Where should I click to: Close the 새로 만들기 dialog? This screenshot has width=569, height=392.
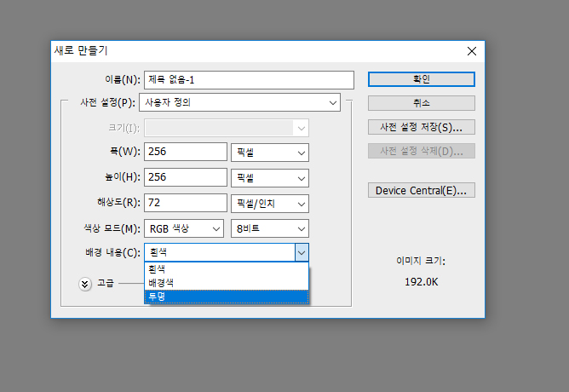click(472, 51)
